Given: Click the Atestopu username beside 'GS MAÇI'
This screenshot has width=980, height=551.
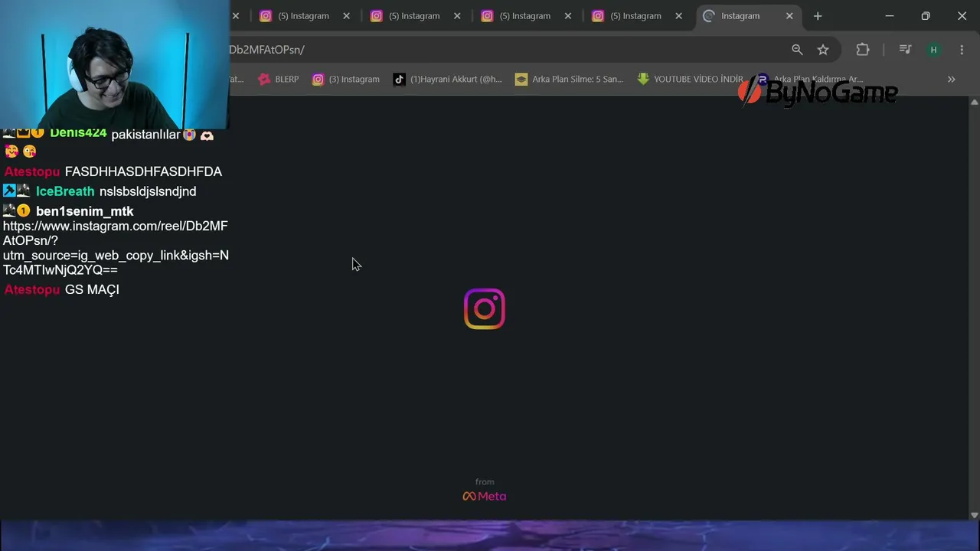Looking at the screenshot, I should [32, 289].
